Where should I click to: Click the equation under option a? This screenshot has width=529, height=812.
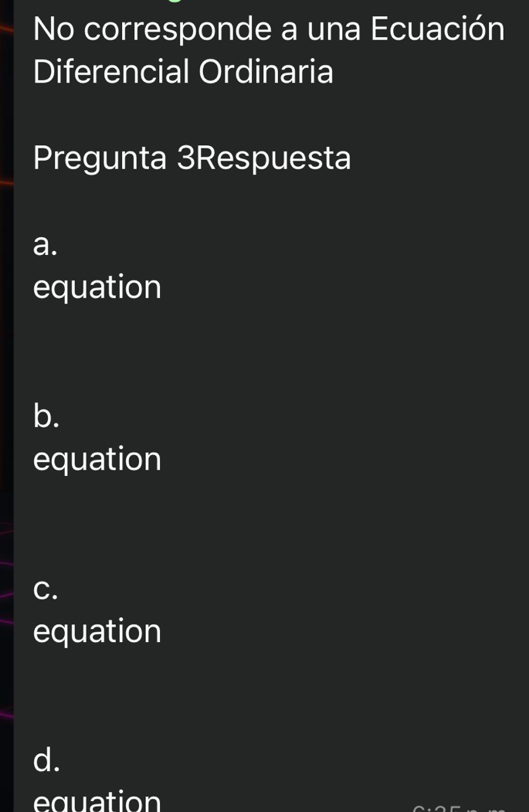[97, 287]
